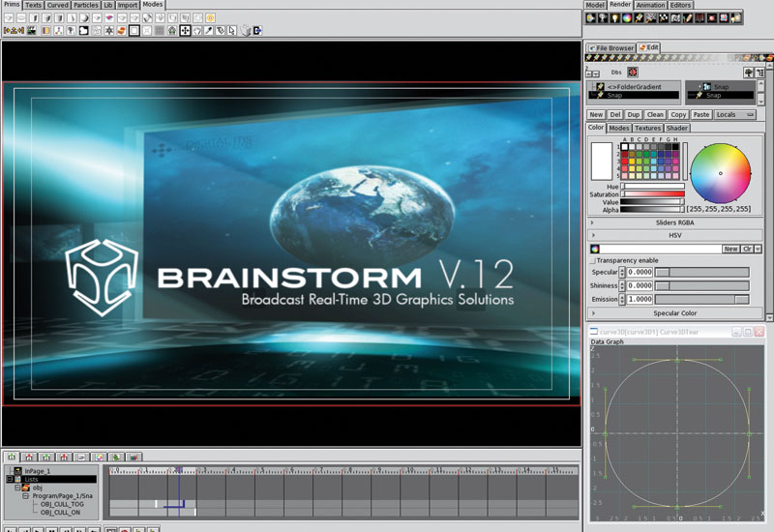774x532 pixels.
Task: Expand the Sliders RGBA section
Action: tap(674, 222)
